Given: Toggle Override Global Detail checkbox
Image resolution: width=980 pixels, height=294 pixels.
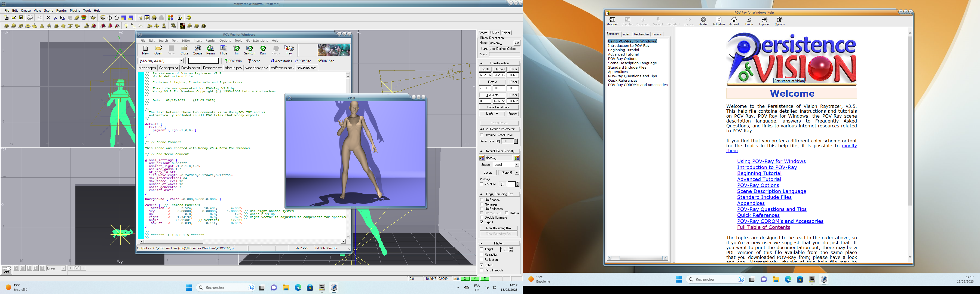Looking at the screenshot, I should [482, 135].
